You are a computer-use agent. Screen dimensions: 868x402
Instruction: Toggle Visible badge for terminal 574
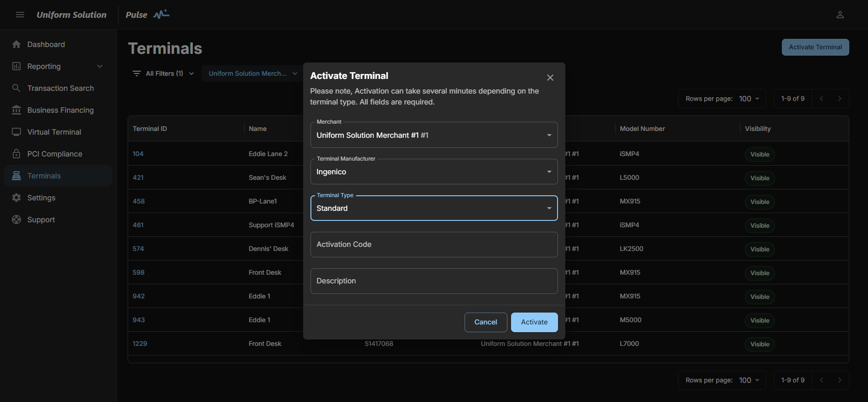(x=760, y=249)
